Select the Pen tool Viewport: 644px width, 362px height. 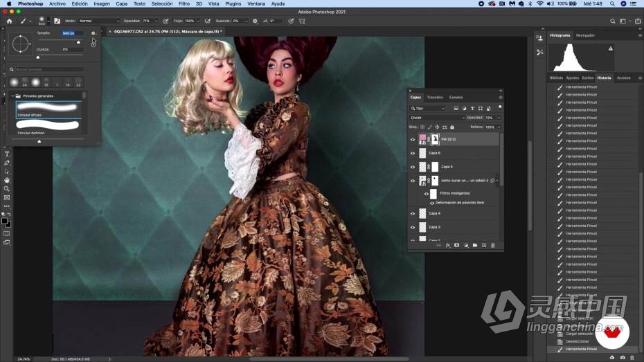6,163
